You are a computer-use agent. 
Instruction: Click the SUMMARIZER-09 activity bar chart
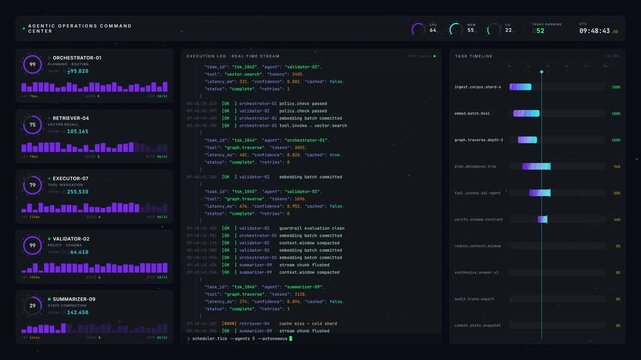(x=94, y=328)
